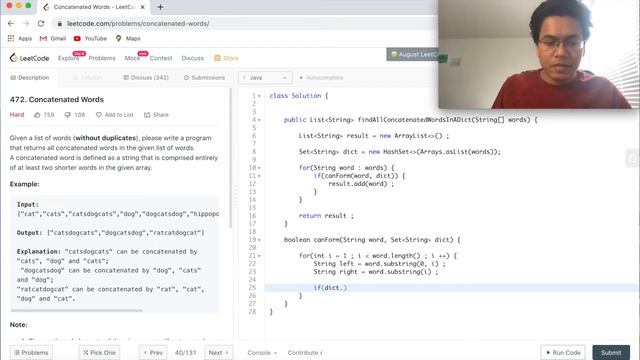Click the Pick One random button

tap(99, 353)
